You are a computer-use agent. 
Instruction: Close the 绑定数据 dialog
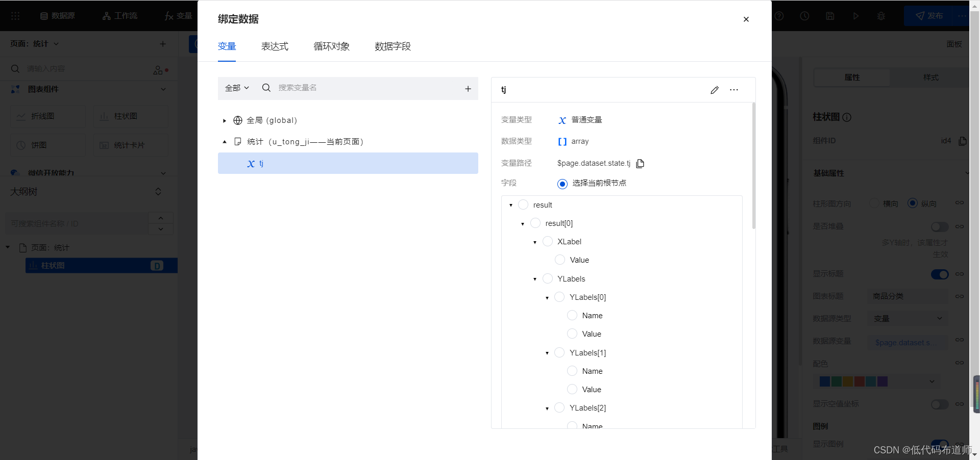tap(746, 19)
